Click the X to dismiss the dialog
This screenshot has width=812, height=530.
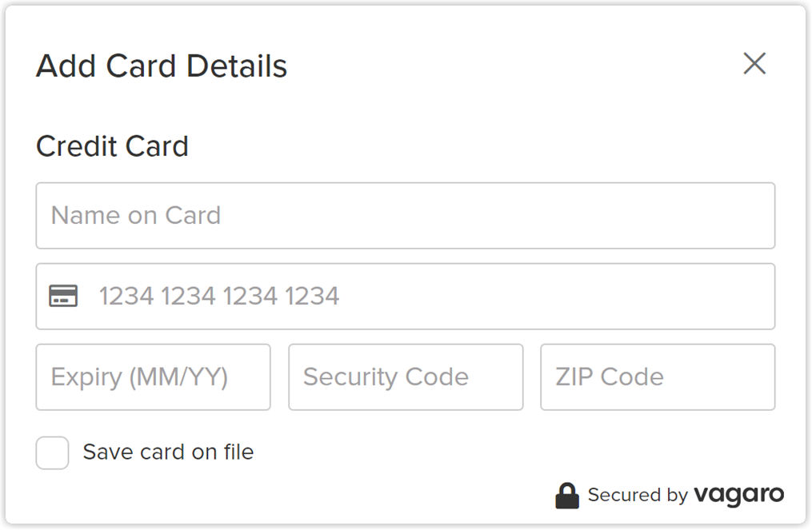tap(754, 64)
